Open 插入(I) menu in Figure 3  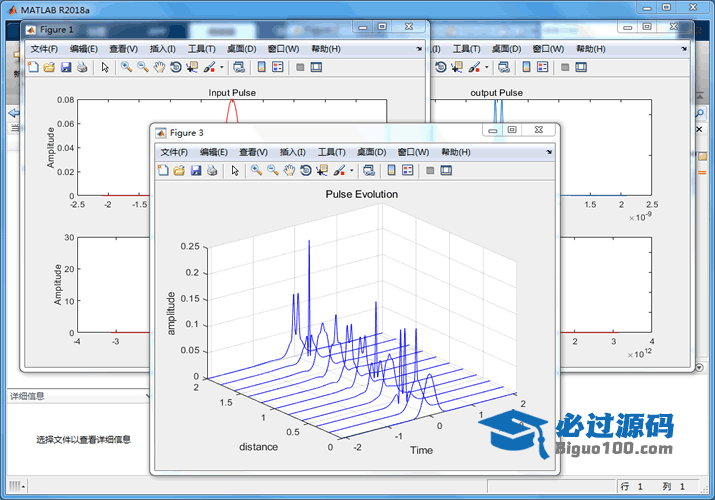(x=292, y=152)
